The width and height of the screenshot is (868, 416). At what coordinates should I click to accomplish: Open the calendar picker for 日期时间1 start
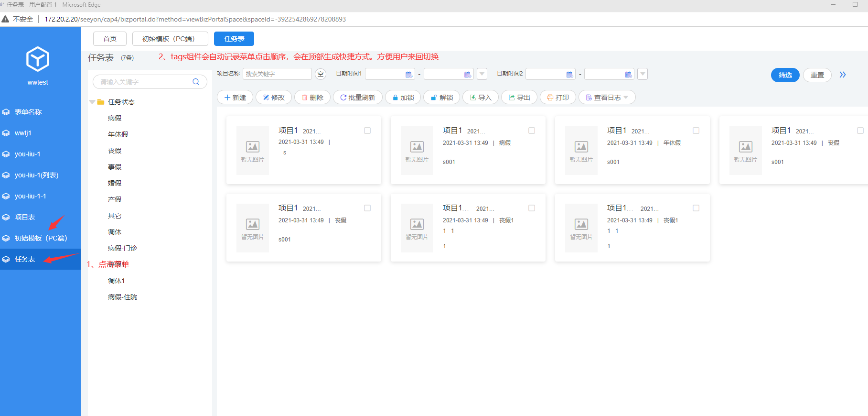click(408, 74)
